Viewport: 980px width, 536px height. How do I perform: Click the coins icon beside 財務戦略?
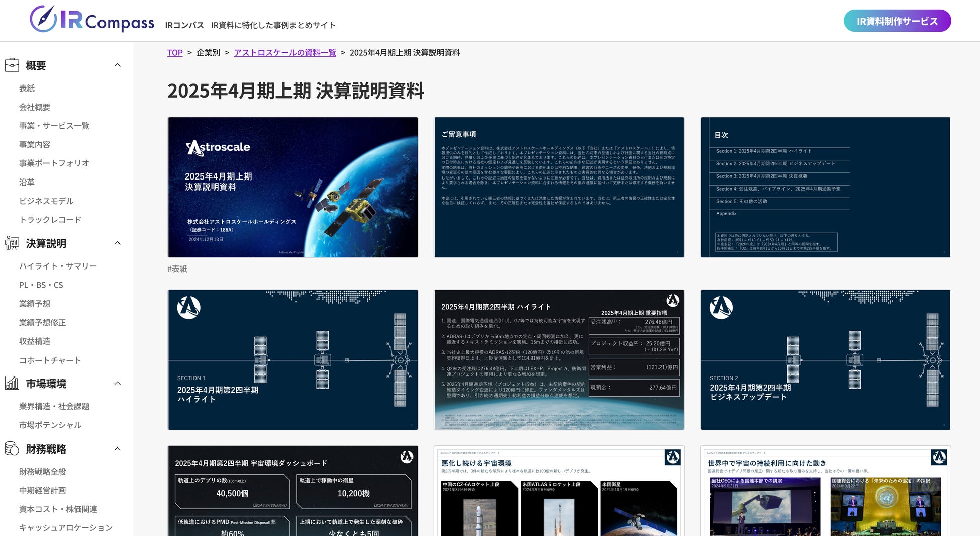(x=12, y=449)
